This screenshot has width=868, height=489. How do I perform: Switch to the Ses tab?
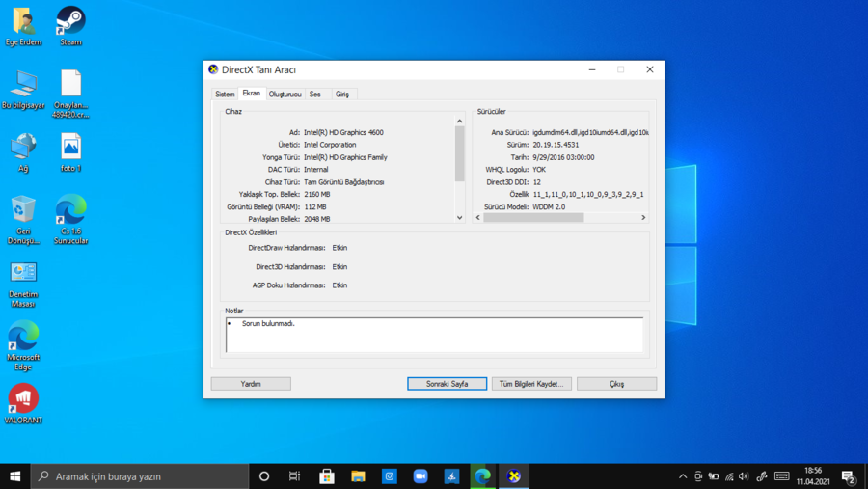tap(314, 95)
